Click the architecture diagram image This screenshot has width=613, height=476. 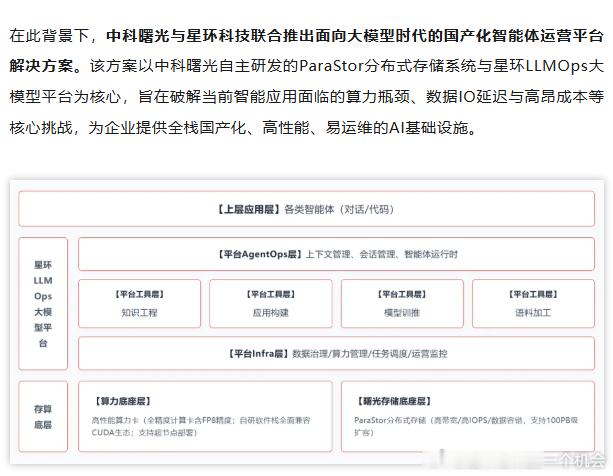pos(307,322)
